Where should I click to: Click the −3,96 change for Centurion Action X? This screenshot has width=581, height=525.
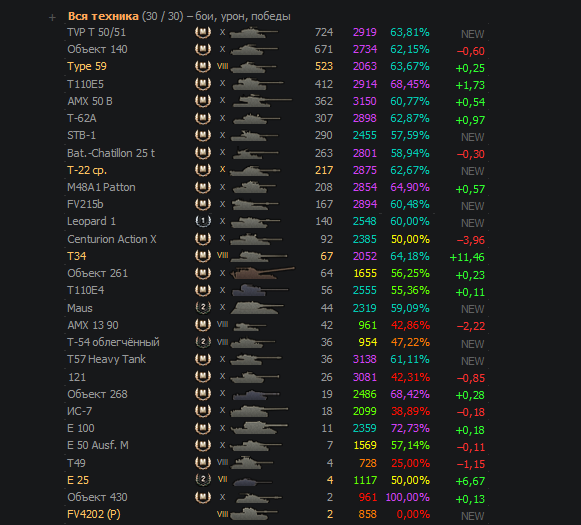click(471, 240)
